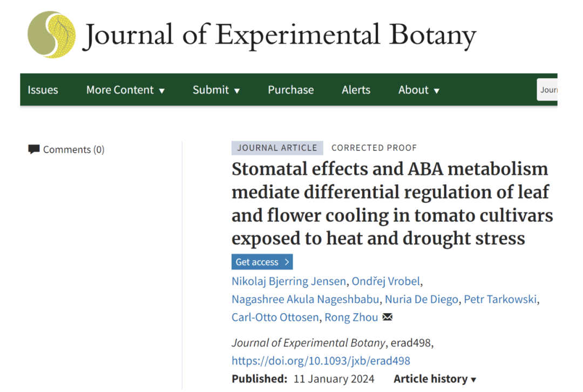Click author Nikolaj Bjerring Jensen

coord(289,281)
